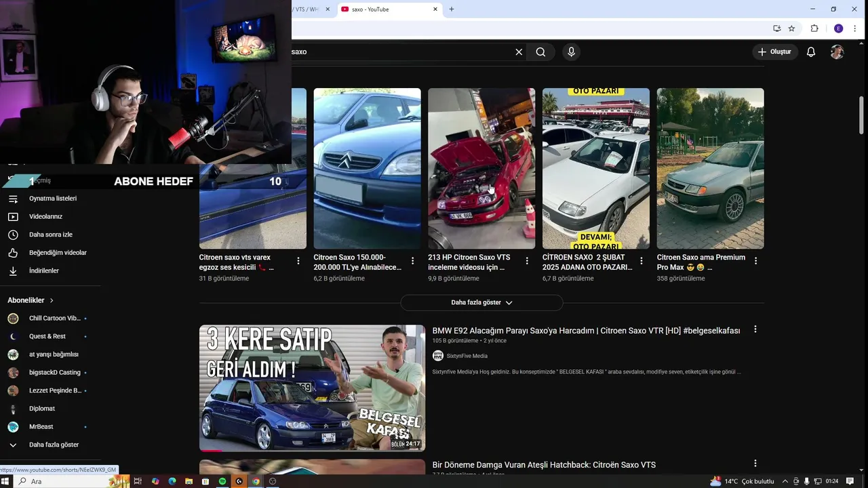Screen dimensions: 868x488
Task: Open BMW E92 Alacağım Parayı Saxo'ya Harcadım title
Action: 586,331
